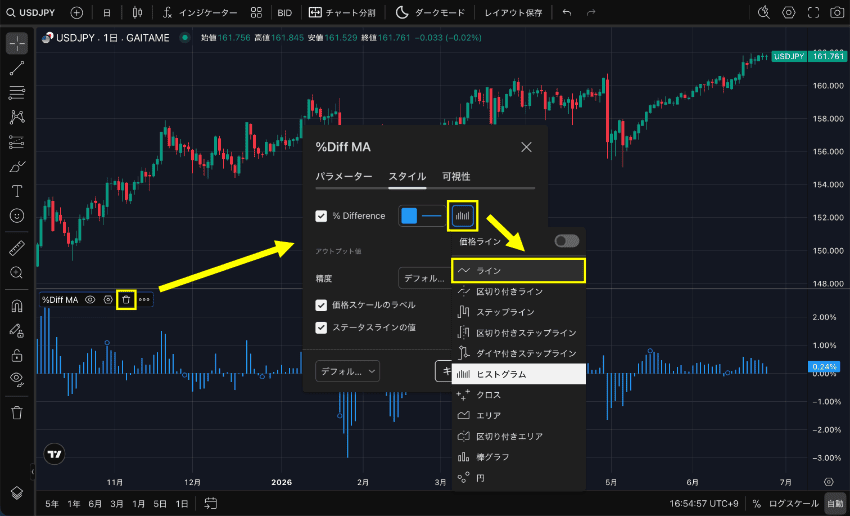Click the USDJPY symbol search
Viewport: 850px width, 516px height.
(x=31, y=12)
